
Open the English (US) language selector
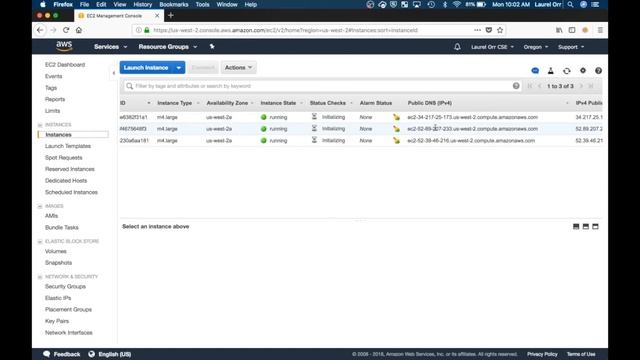[110, 354]
